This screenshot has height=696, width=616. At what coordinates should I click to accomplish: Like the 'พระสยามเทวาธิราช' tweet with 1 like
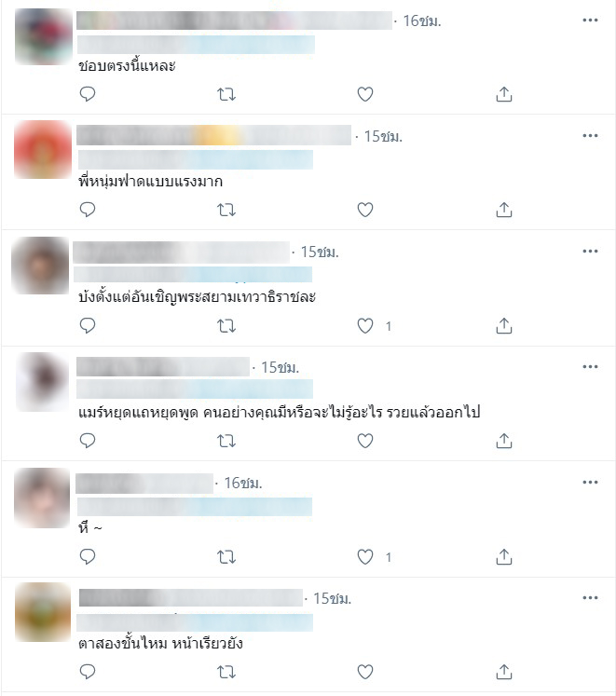365,326
